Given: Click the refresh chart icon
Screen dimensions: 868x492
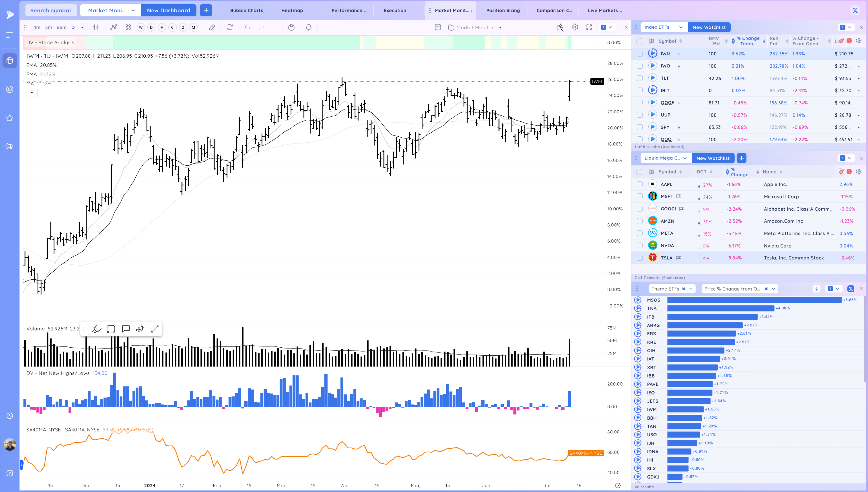Looking at the screenshot, I should [x=230, y=27].
